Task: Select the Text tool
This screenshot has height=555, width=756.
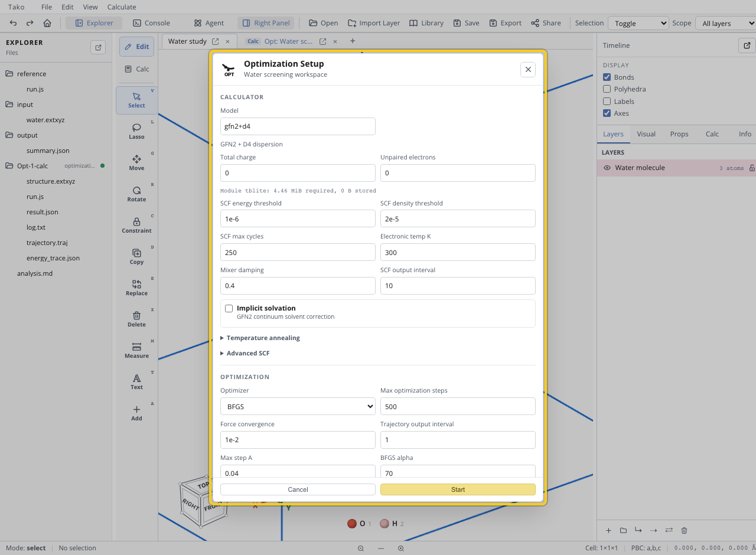Action: click(136, 381)
